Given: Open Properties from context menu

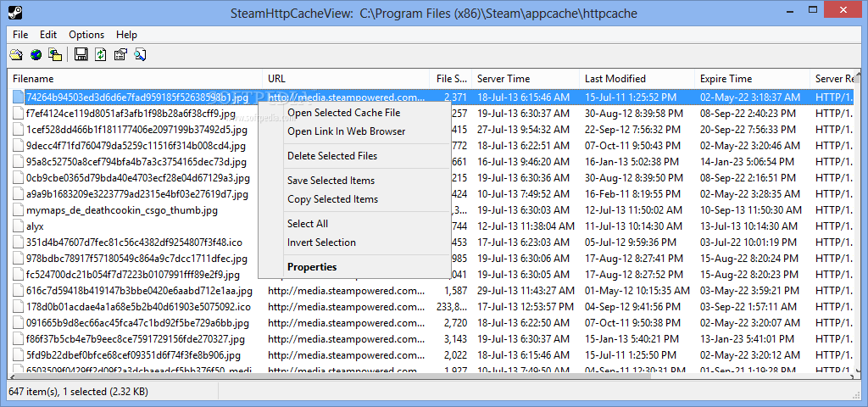Looking at the screenshot, I should [354, 267].
